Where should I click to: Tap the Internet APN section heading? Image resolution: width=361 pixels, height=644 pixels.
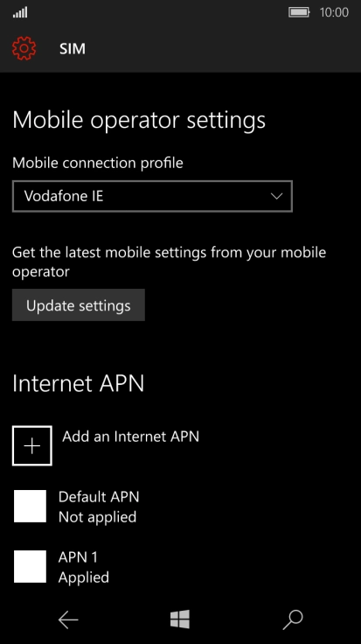click(79, 383)
